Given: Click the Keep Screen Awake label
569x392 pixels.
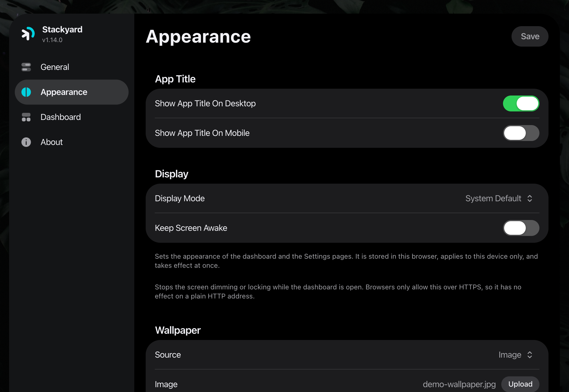Looking at the screenshot, I should [191, 228].
